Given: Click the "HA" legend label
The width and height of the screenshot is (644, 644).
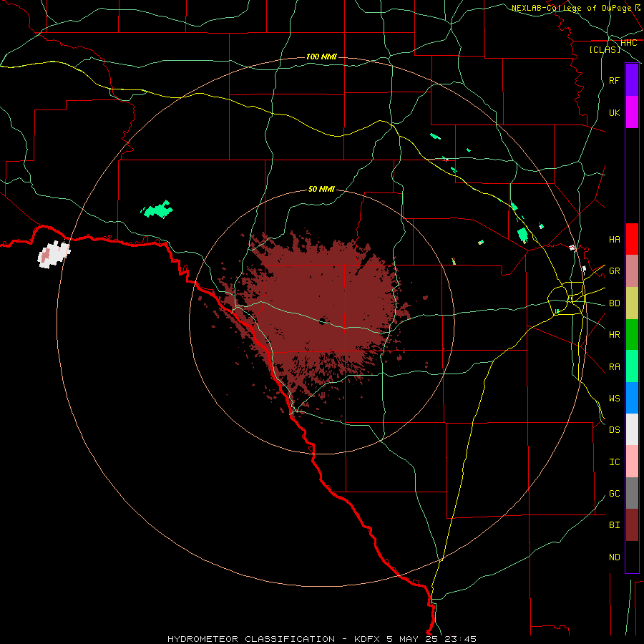Looking at the screenshot, I should pyautogui.click(x=614, y=240).
